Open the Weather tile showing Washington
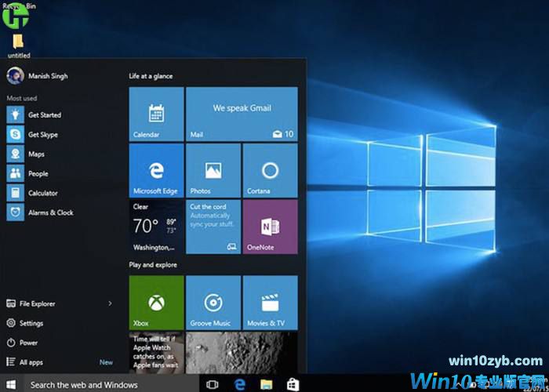 click(156, 227)
